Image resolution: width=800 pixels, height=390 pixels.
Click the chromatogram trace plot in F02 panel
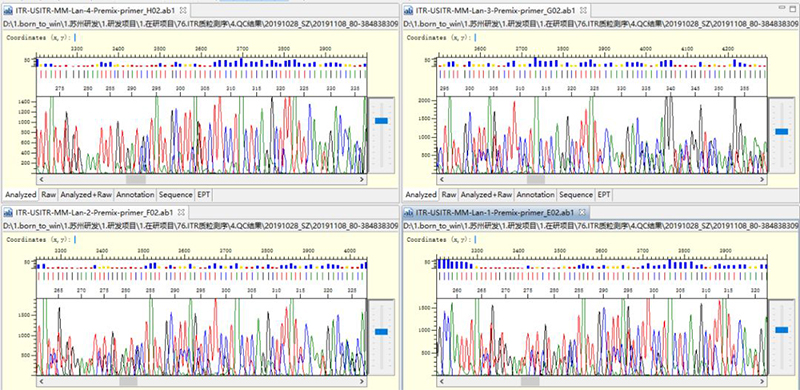pyautogui.click(x=202, y=337)
